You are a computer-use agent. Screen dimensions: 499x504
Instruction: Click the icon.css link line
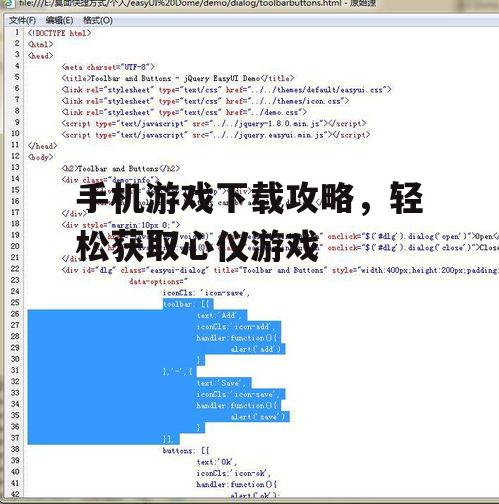tap(205, 101)
